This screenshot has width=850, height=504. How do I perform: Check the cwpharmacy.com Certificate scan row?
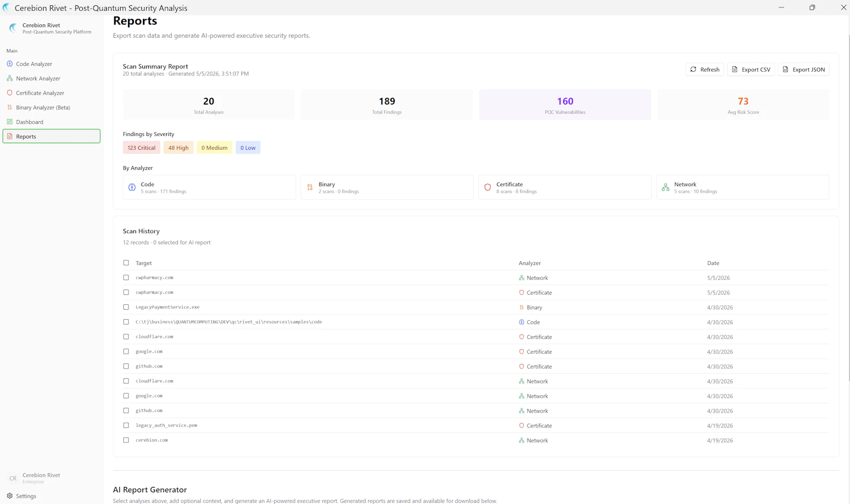click(x=126, y=293)
